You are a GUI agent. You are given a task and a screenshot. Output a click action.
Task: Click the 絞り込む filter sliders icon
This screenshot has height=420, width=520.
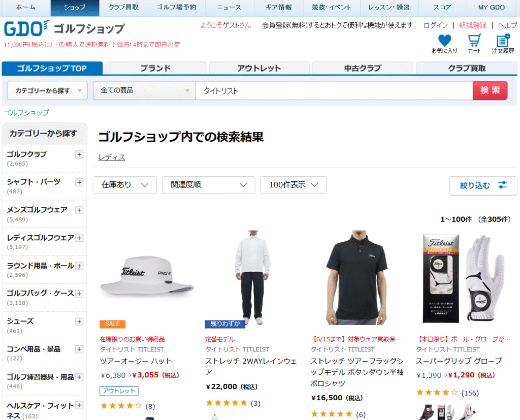(502, 185)
